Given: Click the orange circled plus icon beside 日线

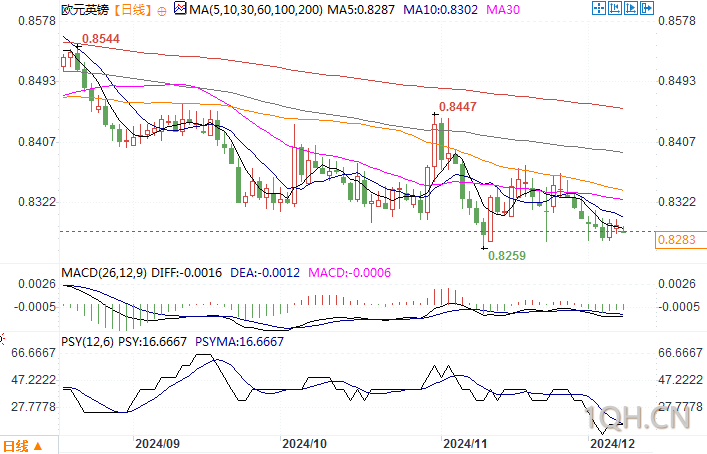Looking at the screenshot, I should (161, 11).
